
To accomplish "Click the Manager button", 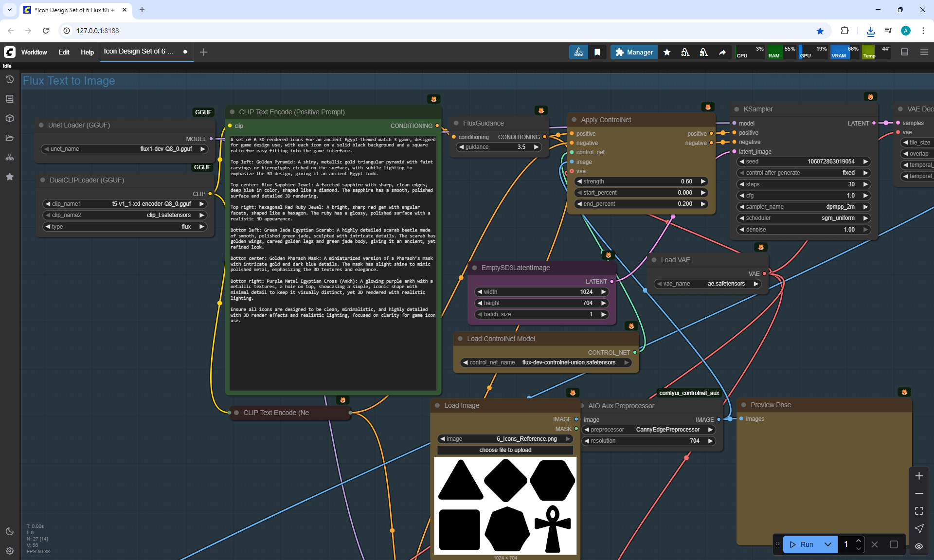I will tap(634, 52).
